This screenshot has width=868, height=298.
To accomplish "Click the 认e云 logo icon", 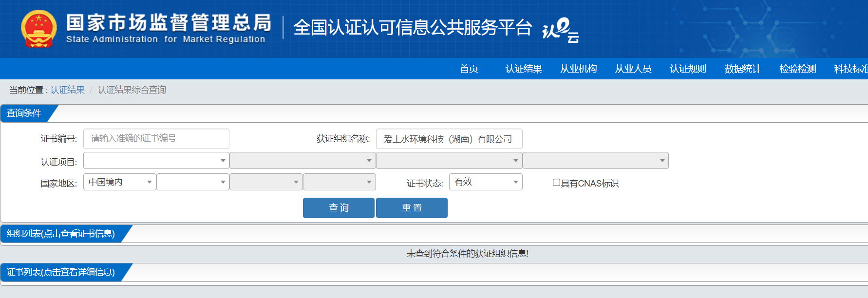I will click(561, 30).
